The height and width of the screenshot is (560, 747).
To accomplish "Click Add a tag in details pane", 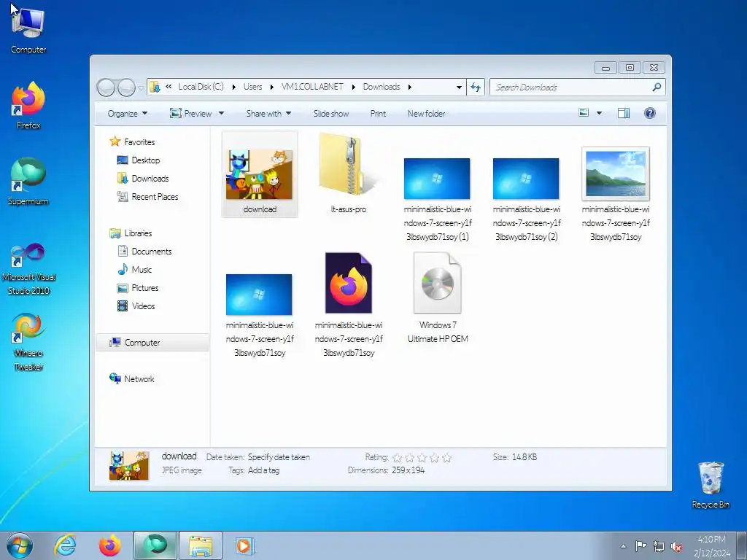I will (263, 470).
